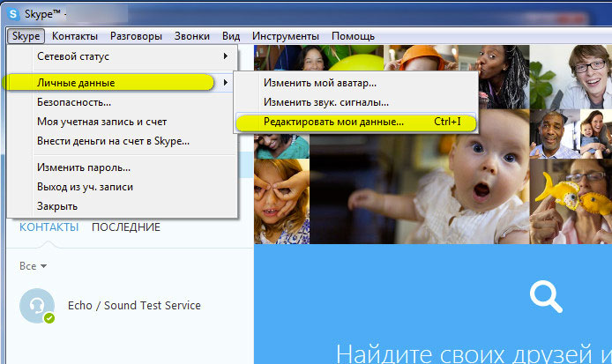Viewport: 612px width, 364px height.
Task: Open the Звонки menu
Action: click(191, 36)
